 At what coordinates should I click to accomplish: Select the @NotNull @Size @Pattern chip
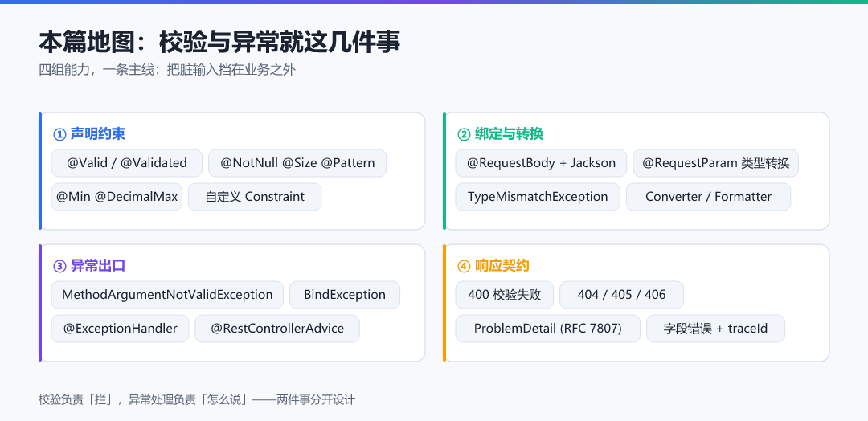297,163
